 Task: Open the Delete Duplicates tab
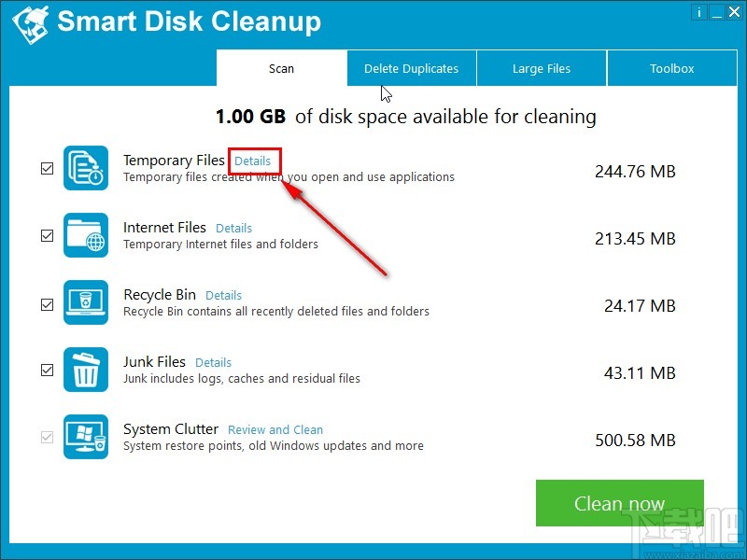tap(411, 68)
